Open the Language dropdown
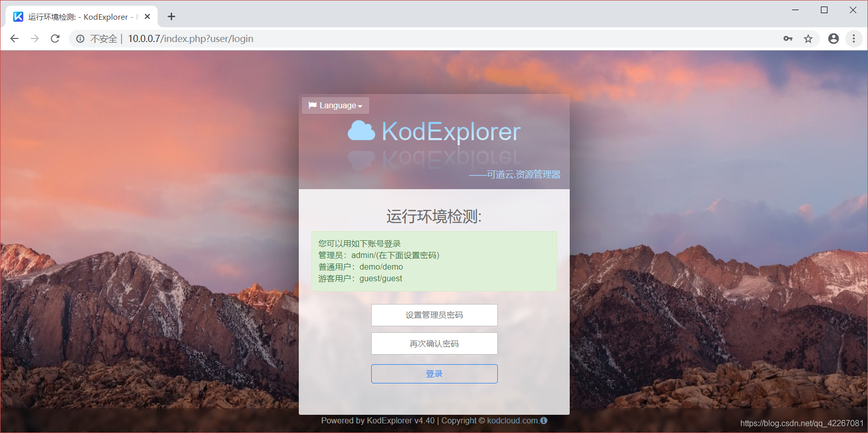The height and width of the screenshot is (433, 868). (x=335, y=105)
